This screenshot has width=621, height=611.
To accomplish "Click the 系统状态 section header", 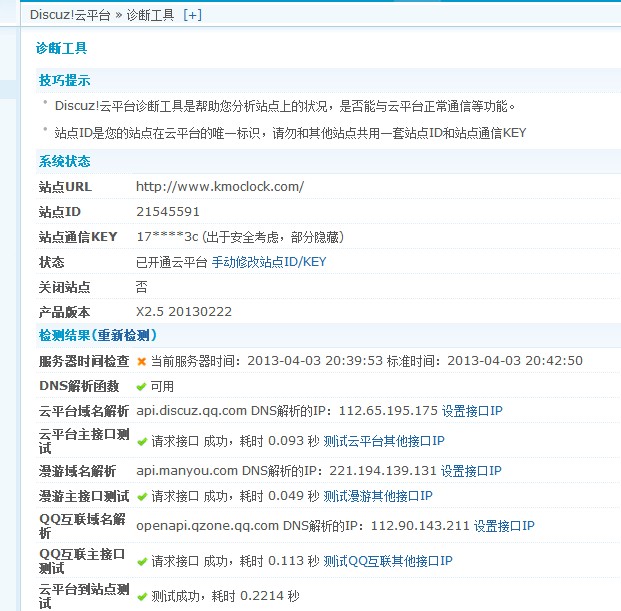I will (65, 161).
